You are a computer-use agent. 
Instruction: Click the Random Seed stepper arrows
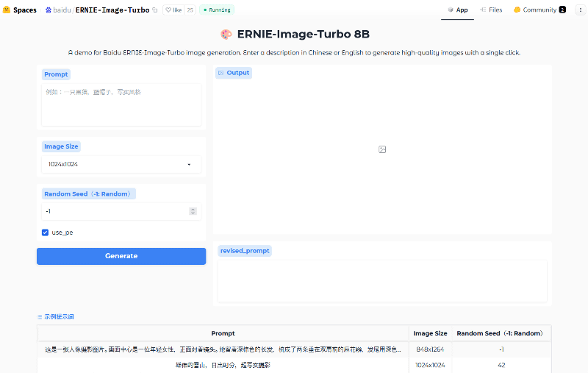pyautogui.click(x=193, y=211)
